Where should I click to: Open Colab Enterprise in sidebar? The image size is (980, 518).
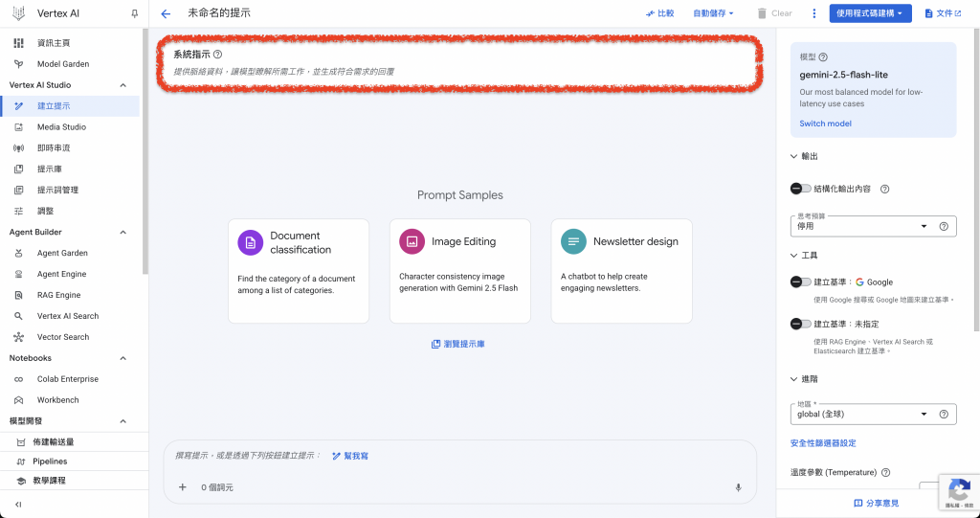(x=70, y=379)
